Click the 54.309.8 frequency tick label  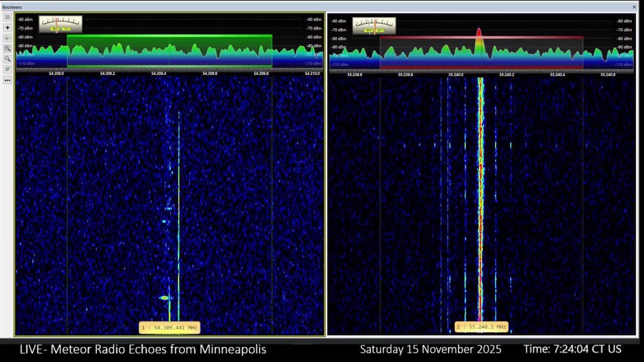[261, 73]
